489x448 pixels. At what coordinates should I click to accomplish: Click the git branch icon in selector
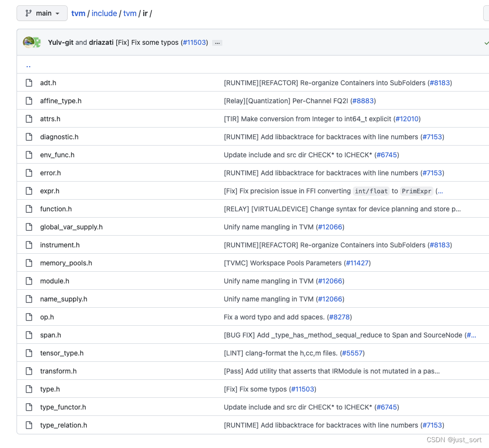coord(28,13)
